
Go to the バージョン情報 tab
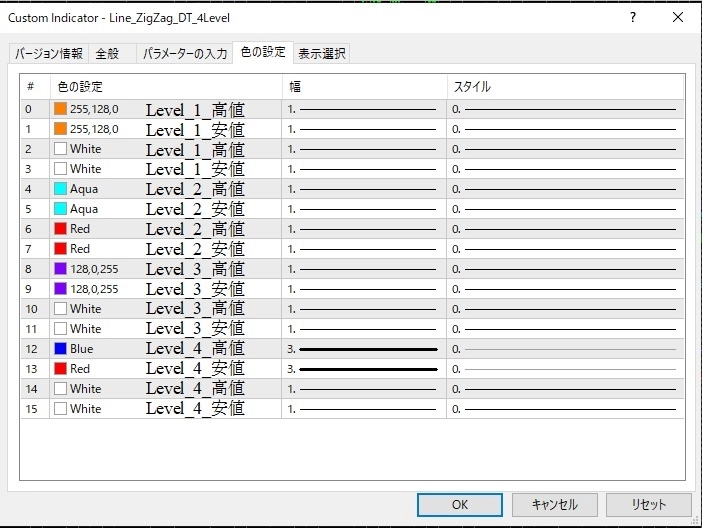pos(49,54)
